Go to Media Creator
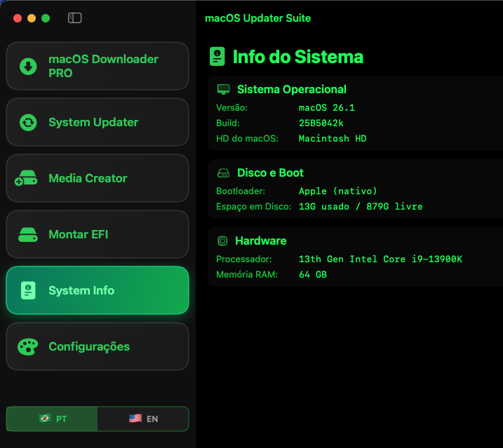 [x=98, y=178]
